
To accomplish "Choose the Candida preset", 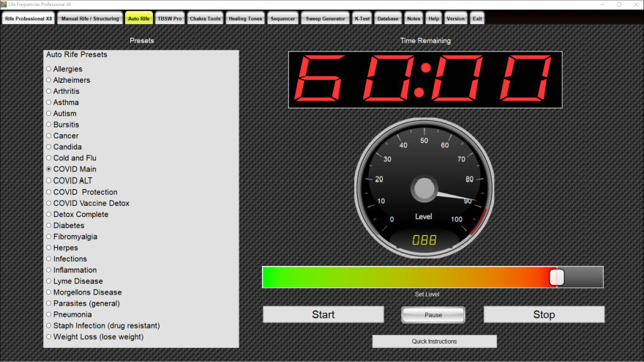I will [64, 147].
